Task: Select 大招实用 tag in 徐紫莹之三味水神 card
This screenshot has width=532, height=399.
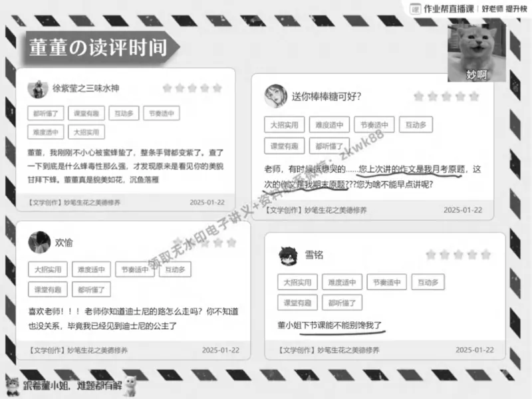Action: pos(86,132)
